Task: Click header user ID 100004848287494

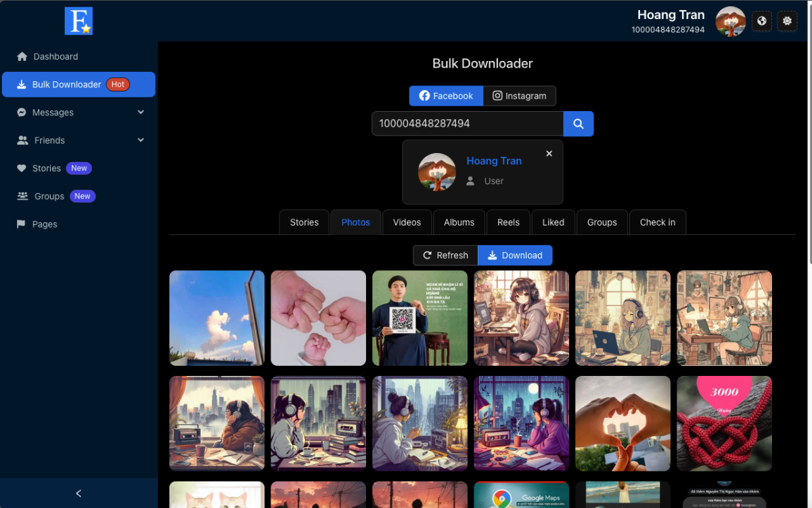Action: (668, 30)
